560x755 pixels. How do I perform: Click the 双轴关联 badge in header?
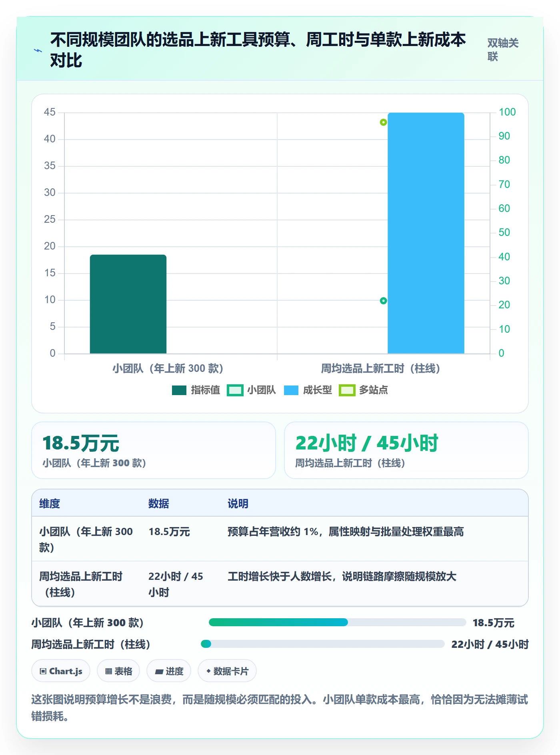click(x=503, y=50)
